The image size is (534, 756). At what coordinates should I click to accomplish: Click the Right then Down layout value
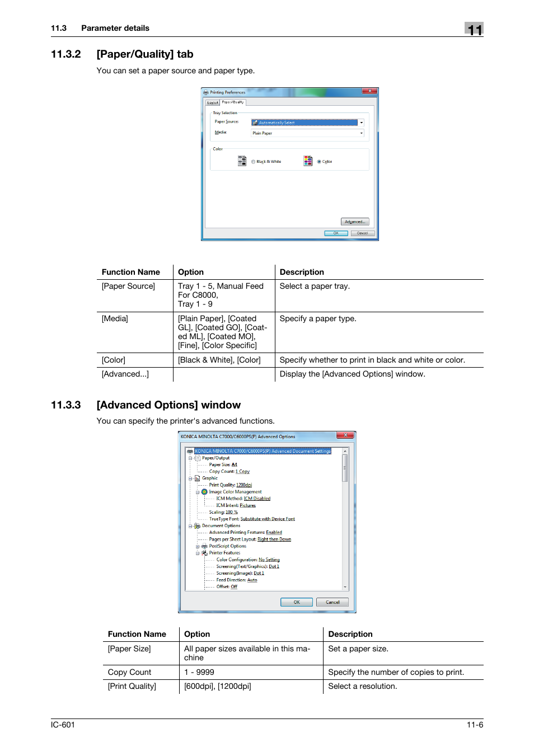click(274, 539)
